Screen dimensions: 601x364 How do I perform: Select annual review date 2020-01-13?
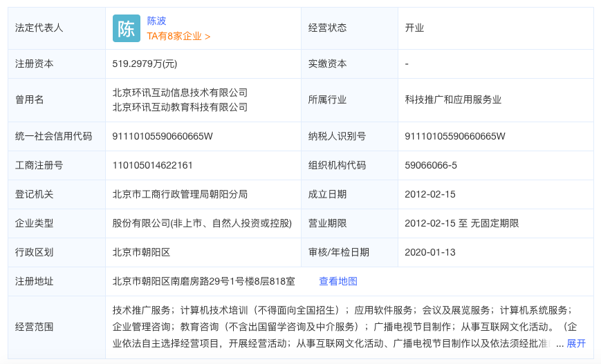click(x=430, y=252)
